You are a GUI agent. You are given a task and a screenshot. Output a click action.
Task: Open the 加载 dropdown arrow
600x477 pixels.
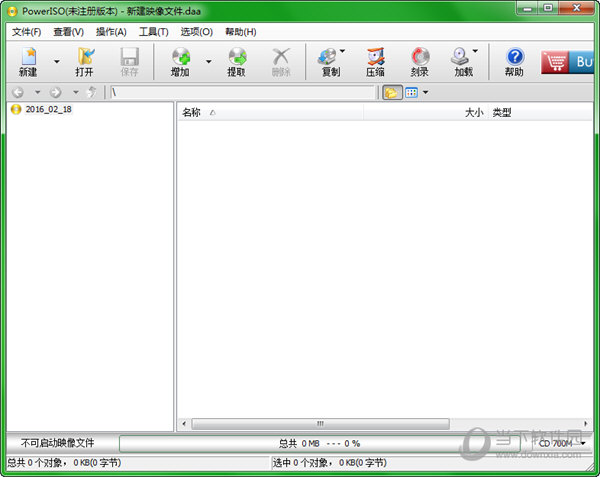[x=475, y=50]
